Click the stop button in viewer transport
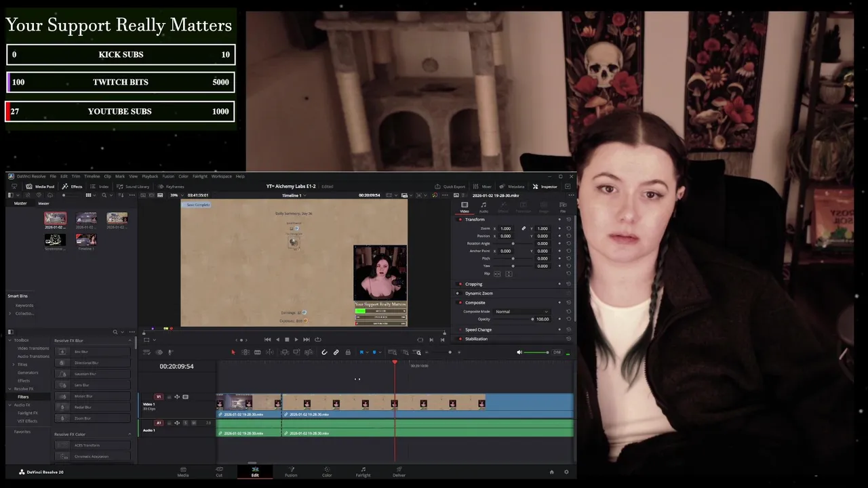868x488 pixels. pyautogui.click(x=287, y=340)
